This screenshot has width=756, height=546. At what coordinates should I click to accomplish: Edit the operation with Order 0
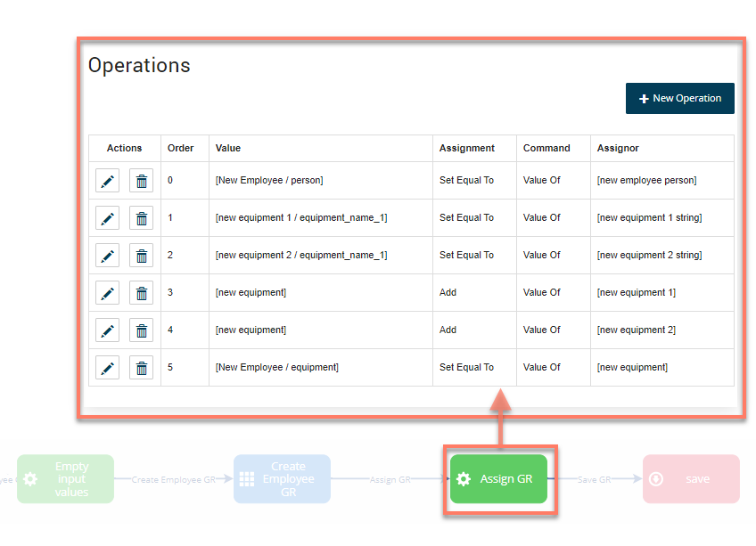coord(107,180)
